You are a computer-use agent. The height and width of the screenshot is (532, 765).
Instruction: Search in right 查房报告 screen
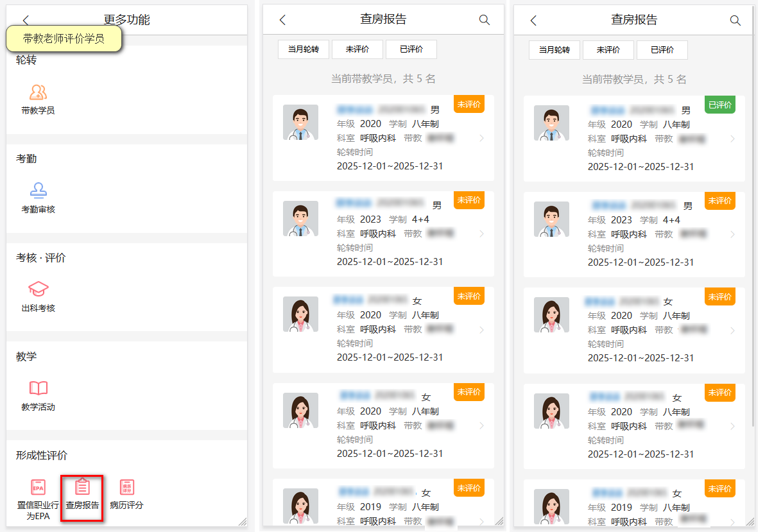(735, 20)
